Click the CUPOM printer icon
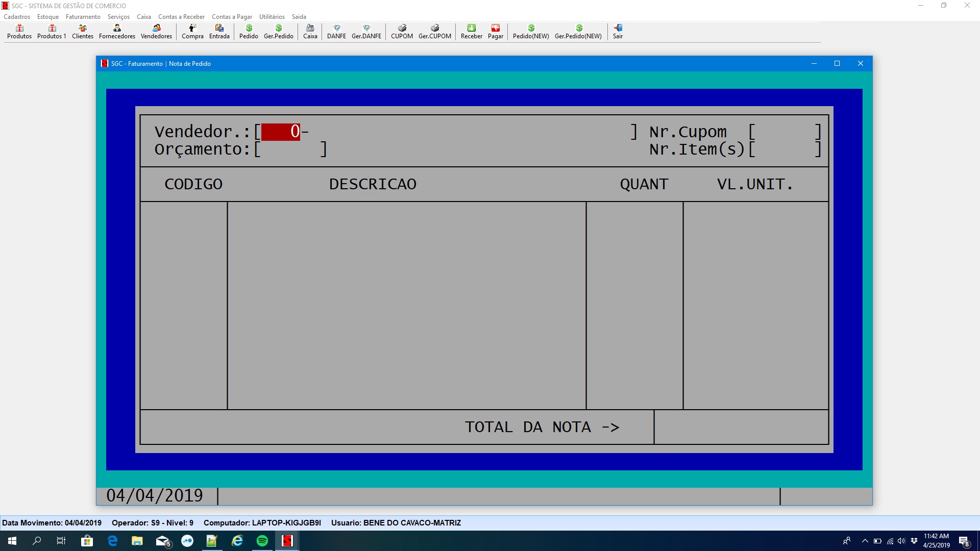 (402, 31)
